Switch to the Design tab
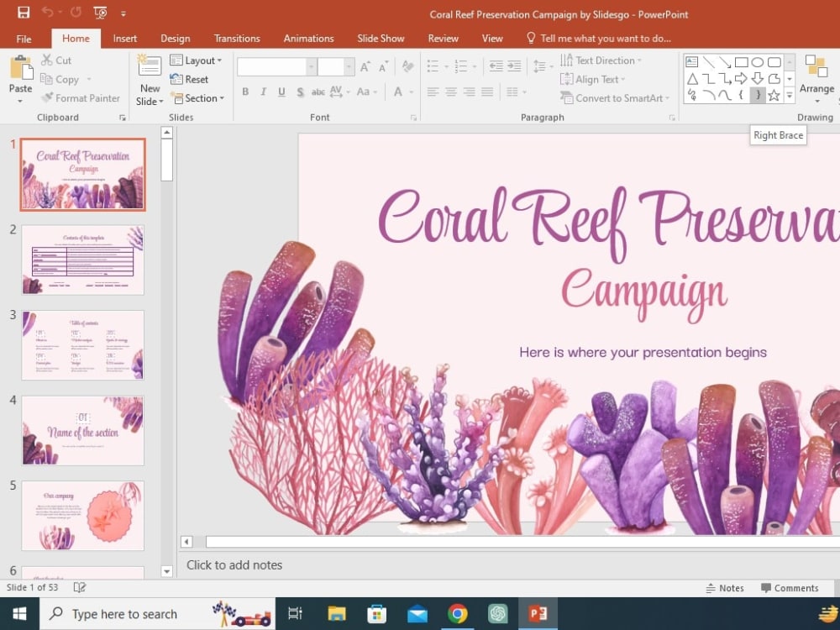840x630 pixels. tap(176, 39)
